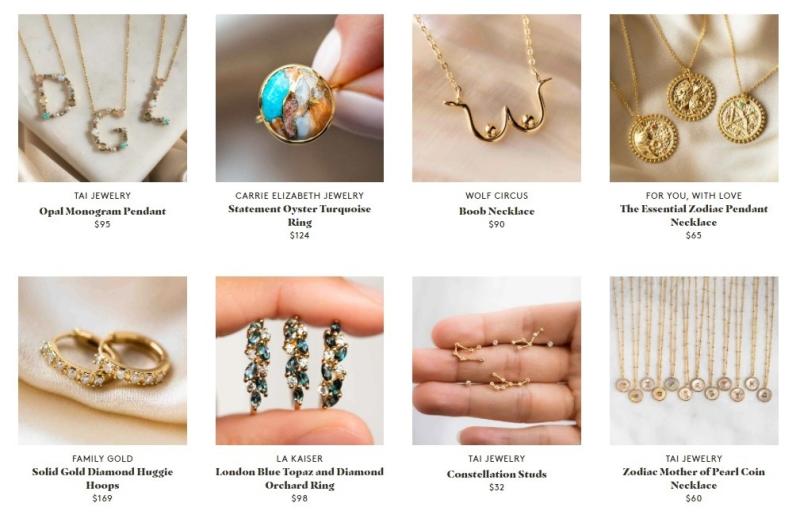800x522 pixels.
Task: Open the London Blue Topaz ring image
Action: click(x=299, y=361)
